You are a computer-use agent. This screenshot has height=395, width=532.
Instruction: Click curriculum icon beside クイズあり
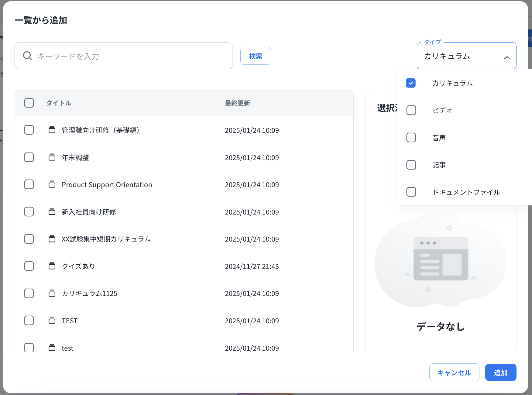[52, 266]
